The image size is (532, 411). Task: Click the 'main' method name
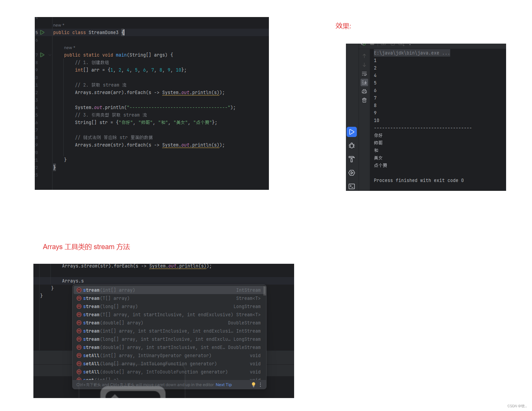pos(121,55)
